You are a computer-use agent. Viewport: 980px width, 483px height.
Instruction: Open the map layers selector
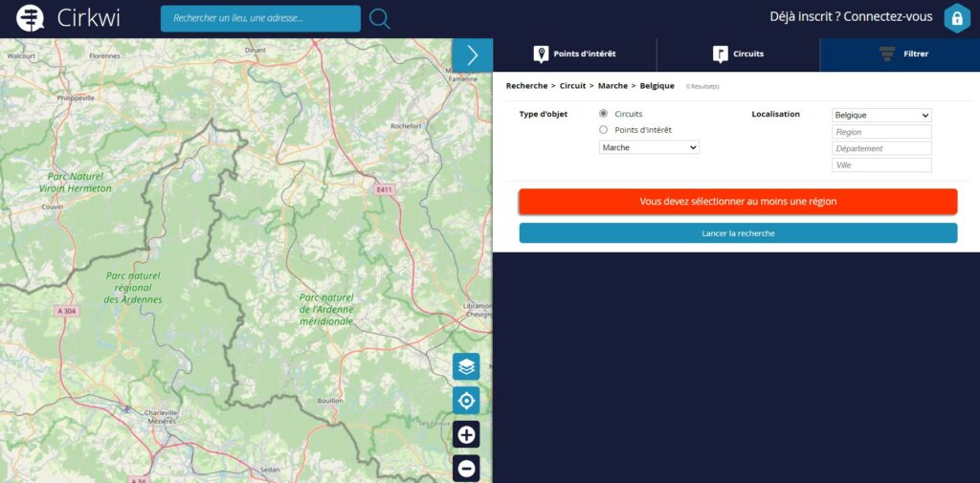[466, 366]
